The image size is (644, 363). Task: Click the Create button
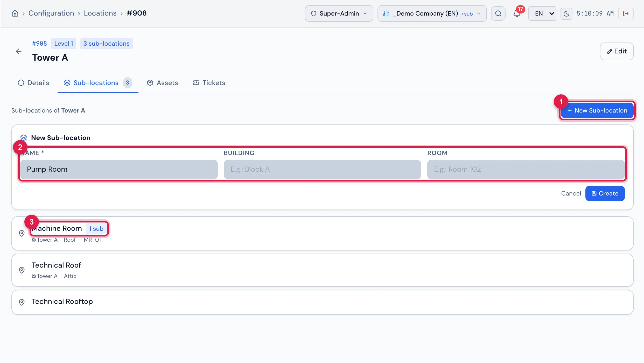click(605, 193)
